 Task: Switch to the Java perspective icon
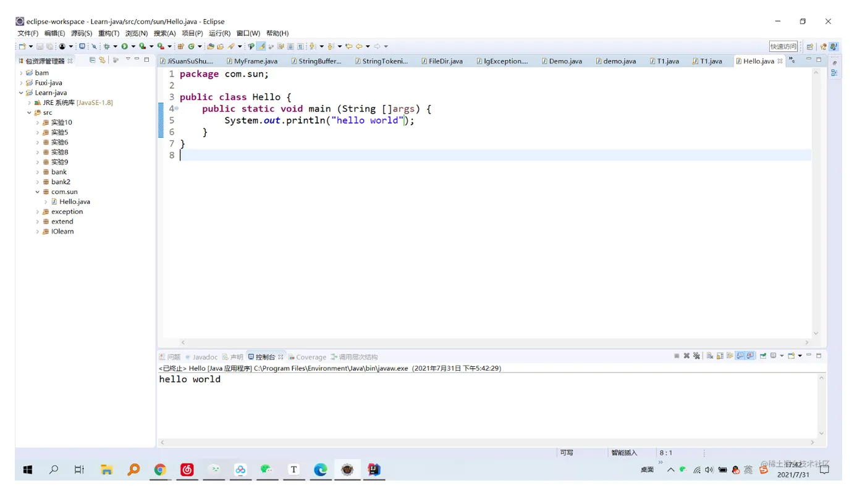833,47
